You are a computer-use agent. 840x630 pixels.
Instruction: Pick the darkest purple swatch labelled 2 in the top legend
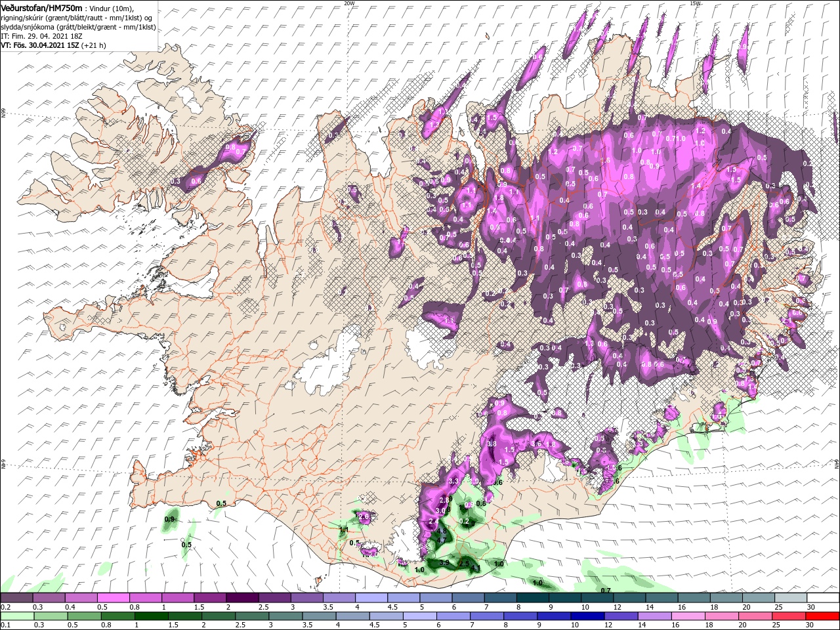tap(241, 598)
